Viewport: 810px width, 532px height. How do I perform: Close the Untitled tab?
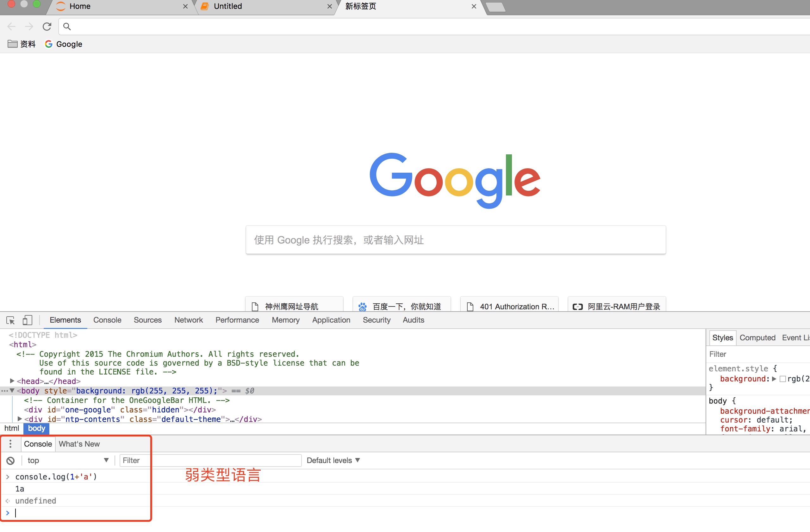[x=329, y=6]
